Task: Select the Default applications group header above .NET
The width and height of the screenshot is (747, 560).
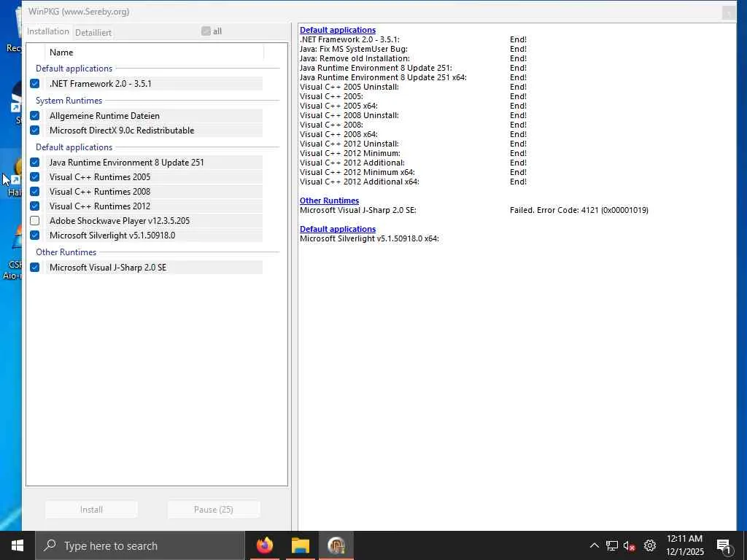Action: (74, 68)
